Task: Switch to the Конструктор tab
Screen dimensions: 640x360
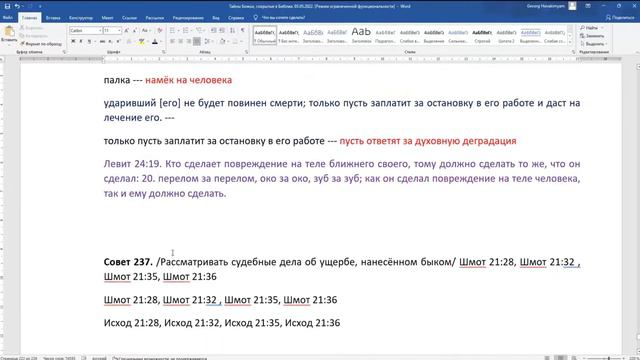Action: (81, 18)
